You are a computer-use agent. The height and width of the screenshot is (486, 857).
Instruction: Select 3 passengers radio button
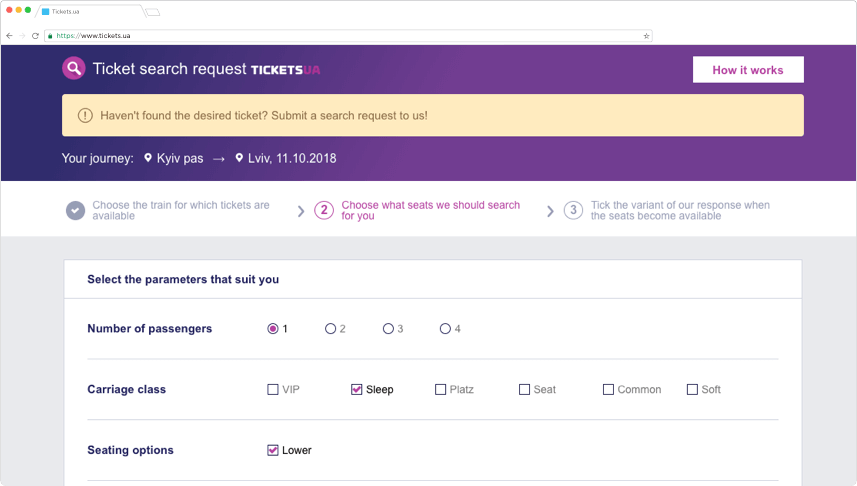tap(388, 329)
